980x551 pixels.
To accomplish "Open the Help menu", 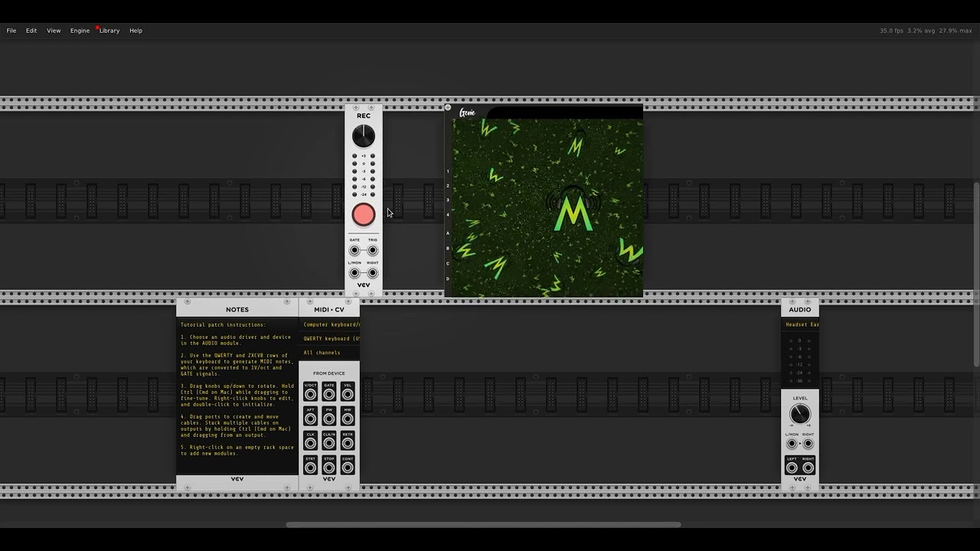I will point(136,31).
